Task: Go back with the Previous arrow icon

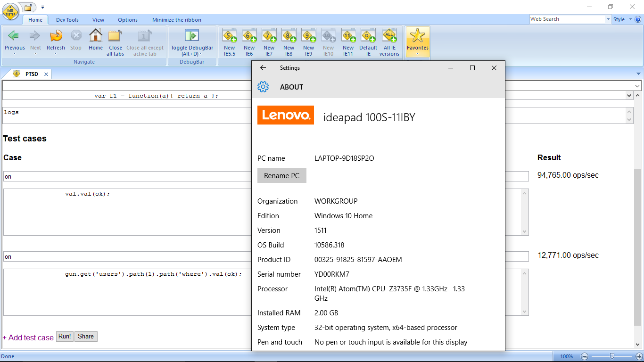Action: pyautogui.click(x=14, y=35)
